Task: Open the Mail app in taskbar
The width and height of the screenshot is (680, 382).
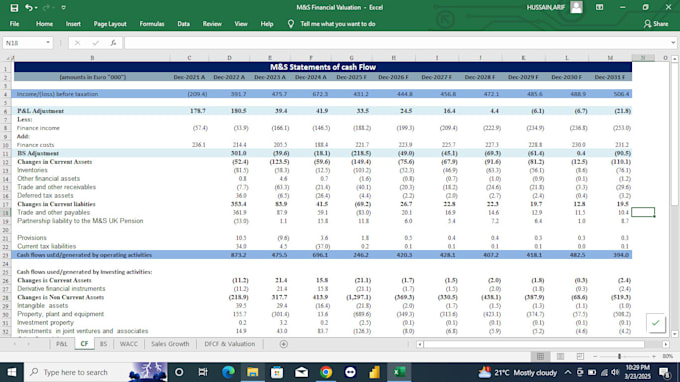Action: click(x=301, y=372)
